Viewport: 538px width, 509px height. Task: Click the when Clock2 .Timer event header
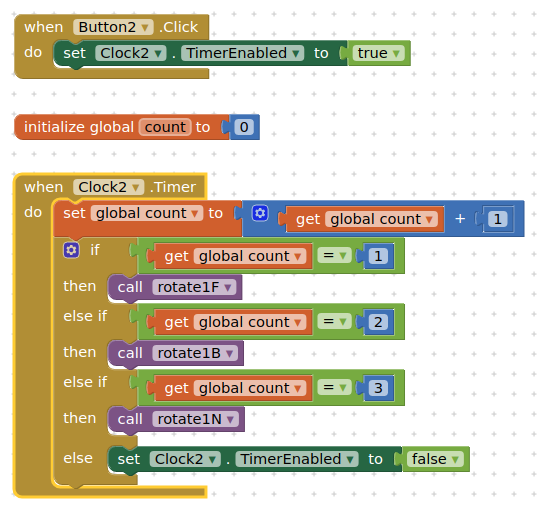pyautogui.click(x=110, y=187)
